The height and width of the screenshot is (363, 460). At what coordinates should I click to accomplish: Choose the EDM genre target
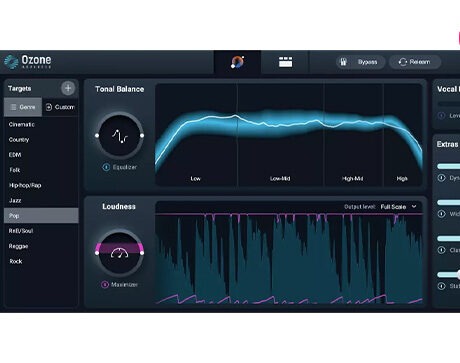click(x=41, y=155)
